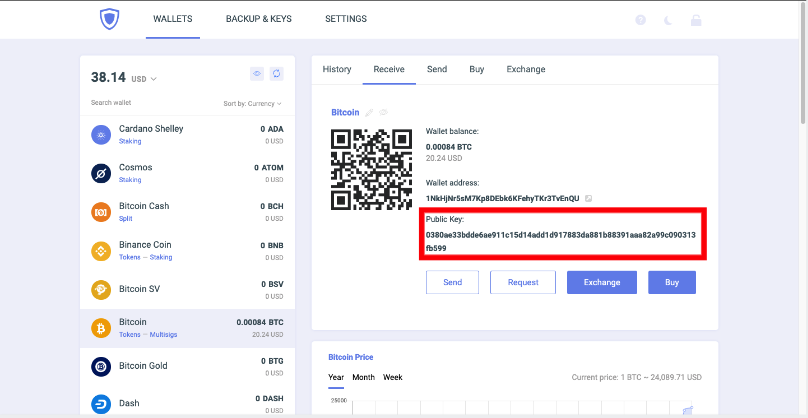This screenshot has width=808, height=418.
Task: Click the pencil rename icon beside Bitcoin
Action: click(x=369, y=112)
